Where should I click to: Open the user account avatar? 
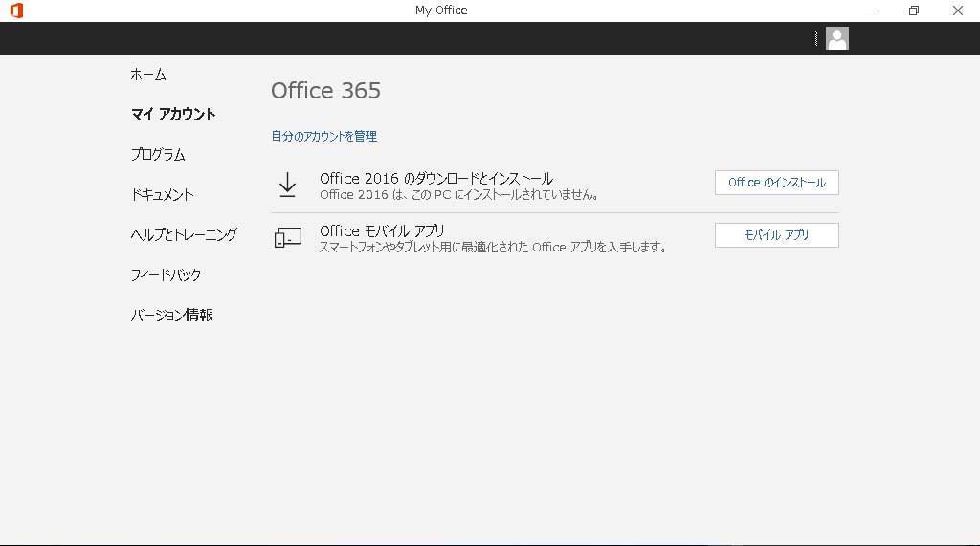click(x=836, y=38)
